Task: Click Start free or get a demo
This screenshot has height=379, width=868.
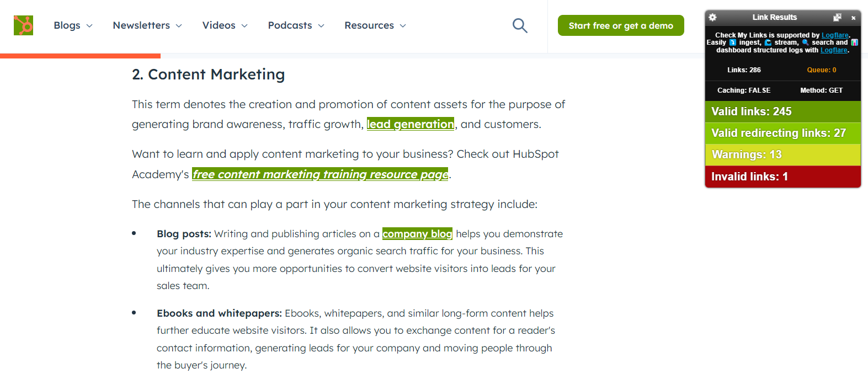Action: point(621,25)
